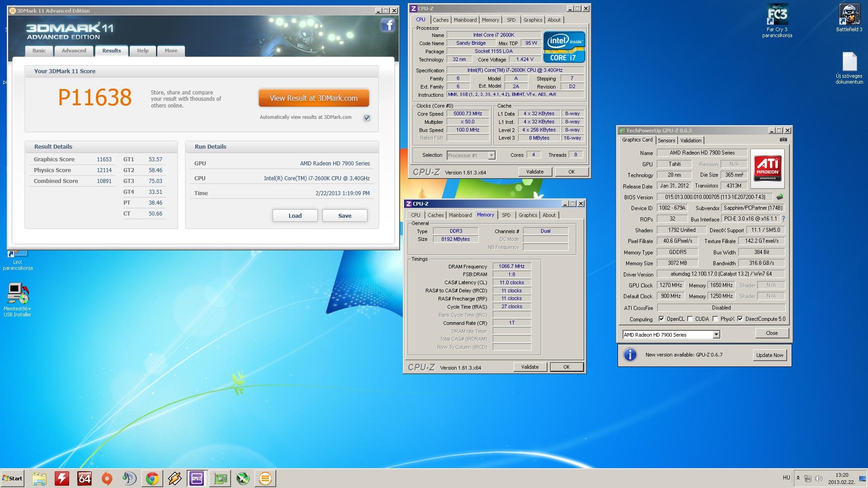Click the Bus Interface question mark icon
This screenshot has width=868, height=488.
783,219
